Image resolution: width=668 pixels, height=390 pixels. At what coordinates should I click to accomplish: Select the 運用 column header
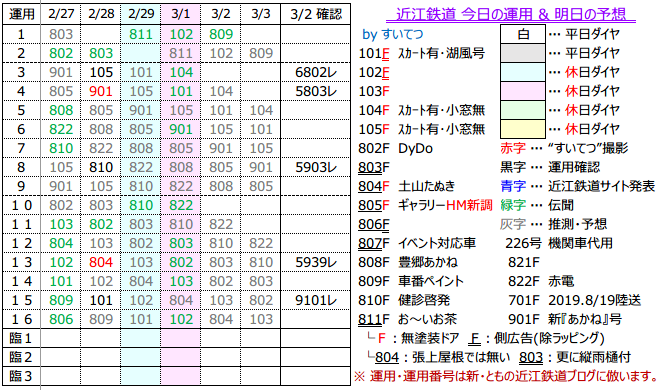tap(21, 14)
